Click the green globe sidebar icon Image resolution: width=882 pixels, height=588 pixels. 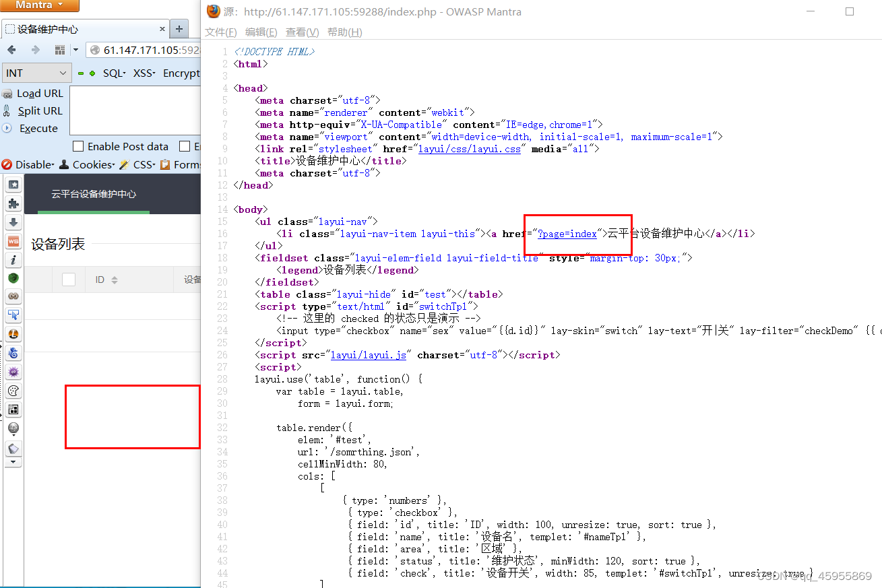click(x=13, y=277)
